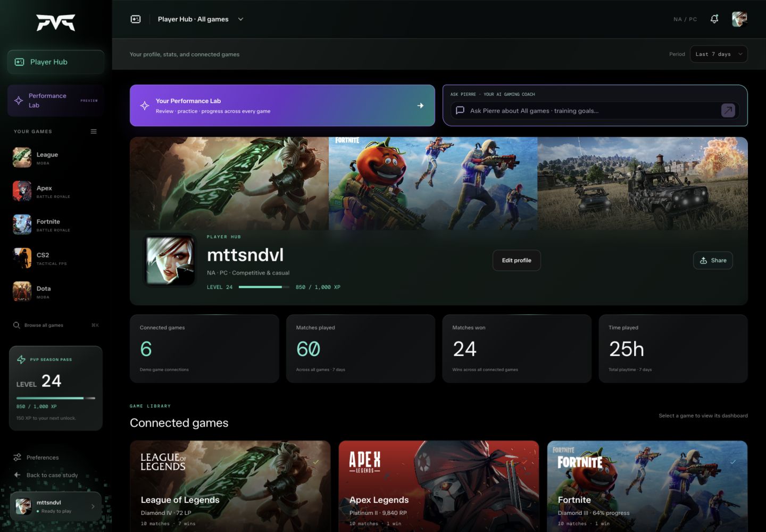Click the Season Pass level progress bar
The image size is (766, 532).
pos(56,398)
